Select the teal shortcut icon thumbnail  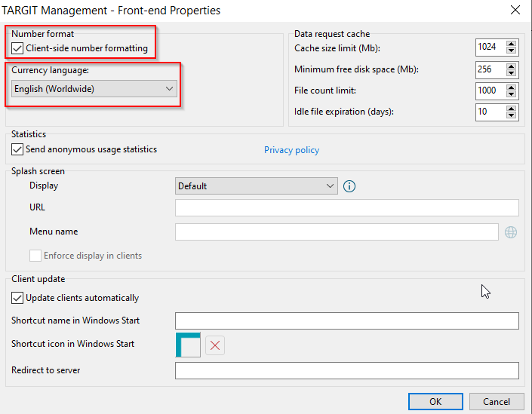tap(188, 345)
